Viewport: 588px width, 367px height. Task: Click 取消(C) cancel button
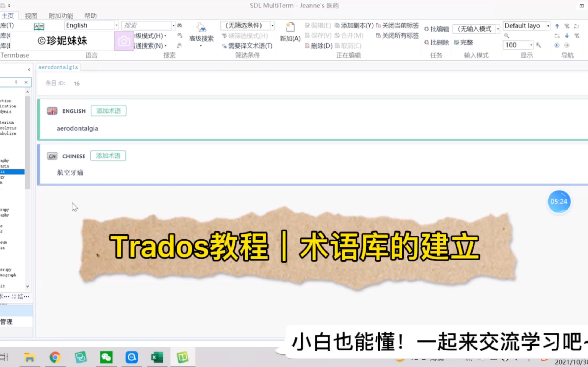click(348, 46)
